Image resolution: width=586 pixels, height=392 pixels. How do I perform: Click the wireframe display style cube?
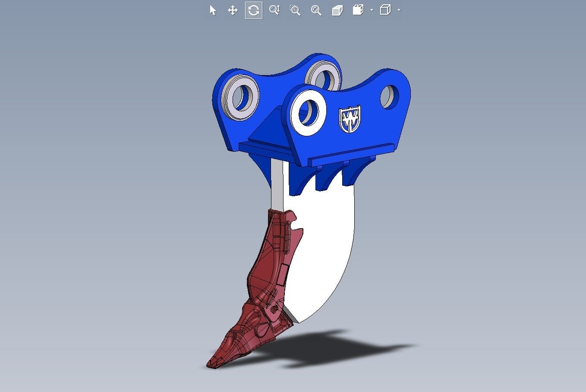point(385,10)
